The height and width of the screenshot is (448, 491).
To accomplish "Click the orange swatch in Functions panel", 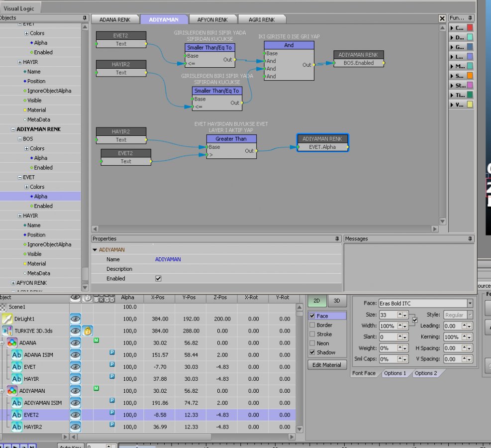I will pos(470,76).
